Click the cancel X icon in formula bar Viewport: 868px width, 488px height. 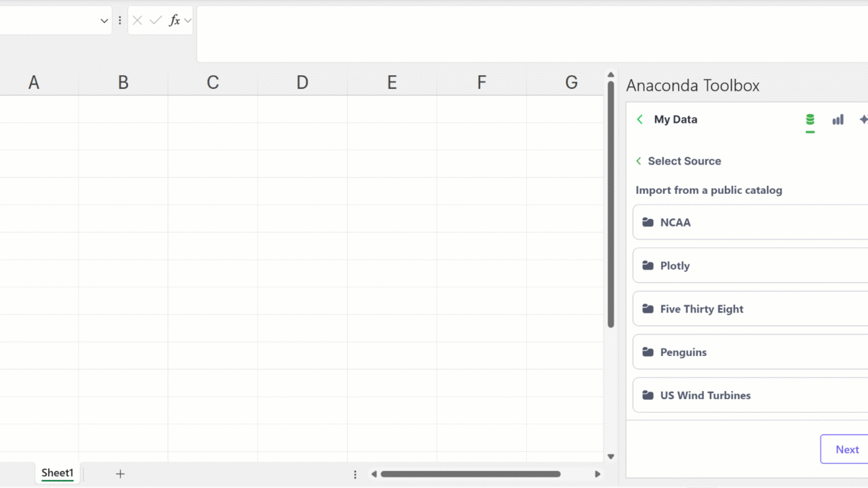pyautogui.click(x=138, y=21)
